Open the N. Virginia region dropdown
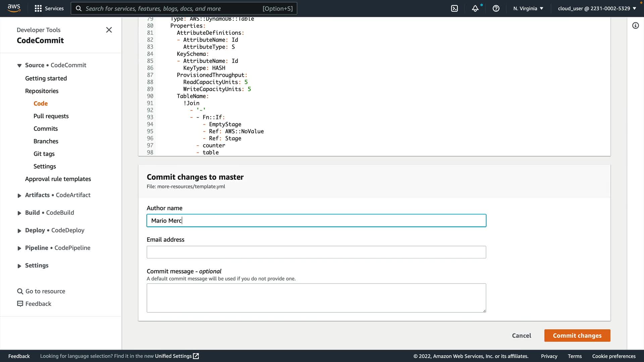The width and height of the screenshot is (644, 362). 528,8
